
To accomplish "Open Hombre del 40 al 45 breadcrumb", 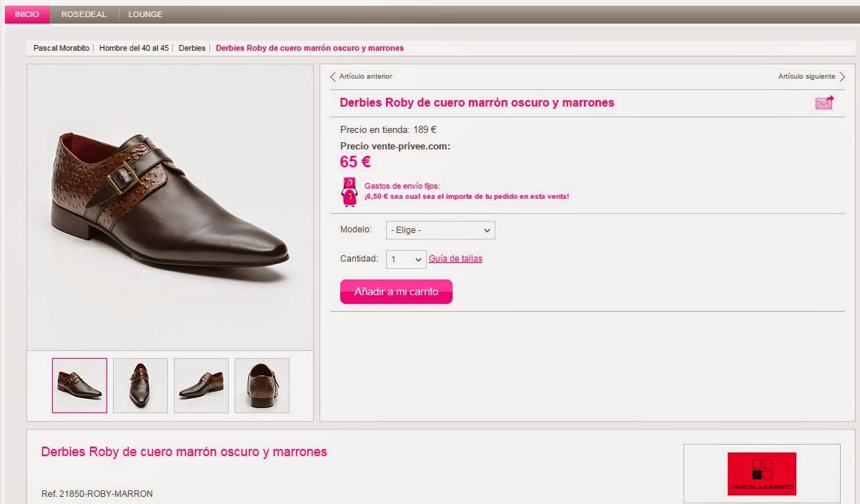I will pos(134,48).
